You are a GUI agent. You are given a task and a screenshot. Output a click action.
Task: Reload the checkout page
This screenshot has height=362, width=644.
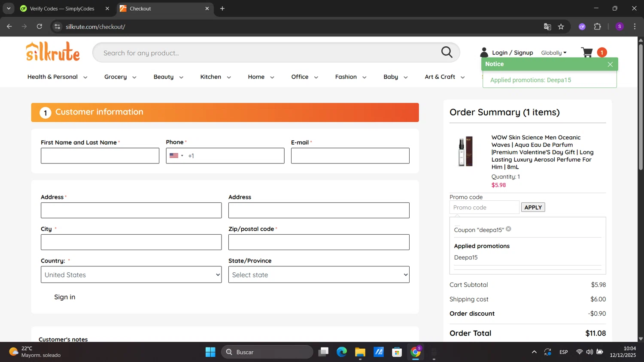tap(39, 27)
